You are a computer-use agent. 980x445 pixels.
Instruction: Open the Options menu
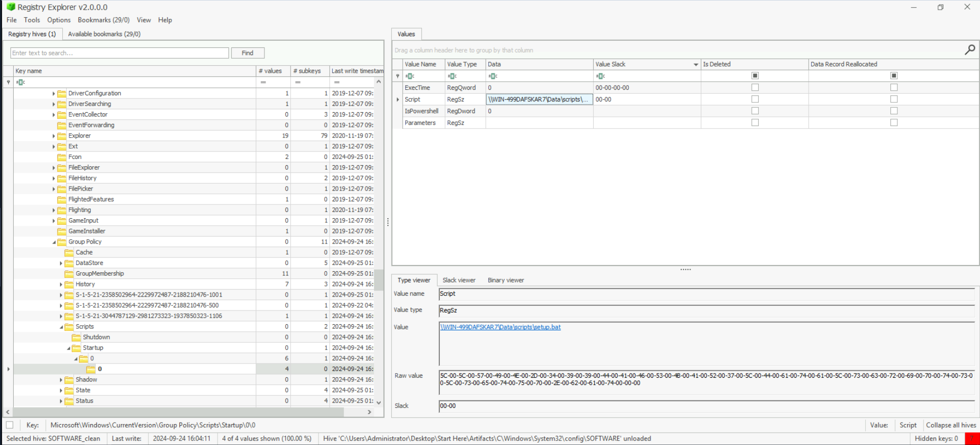[59, 20]
